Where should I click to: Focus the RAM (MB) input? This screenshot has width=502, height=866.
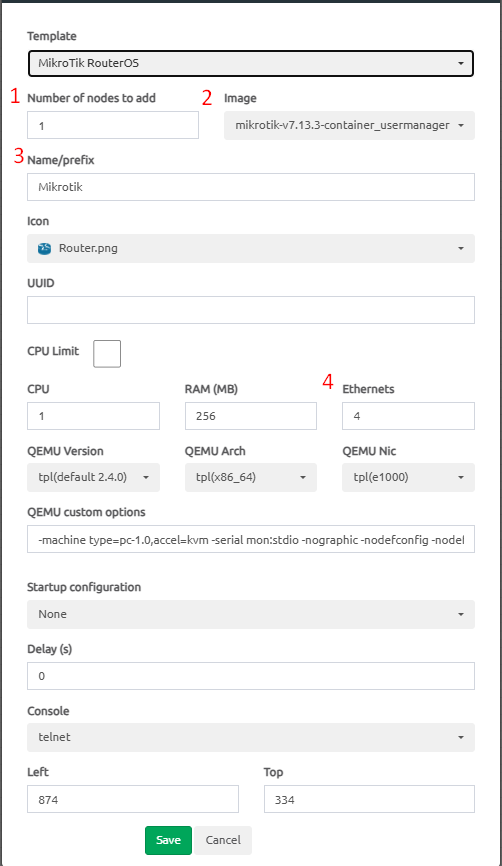(251, 416)
